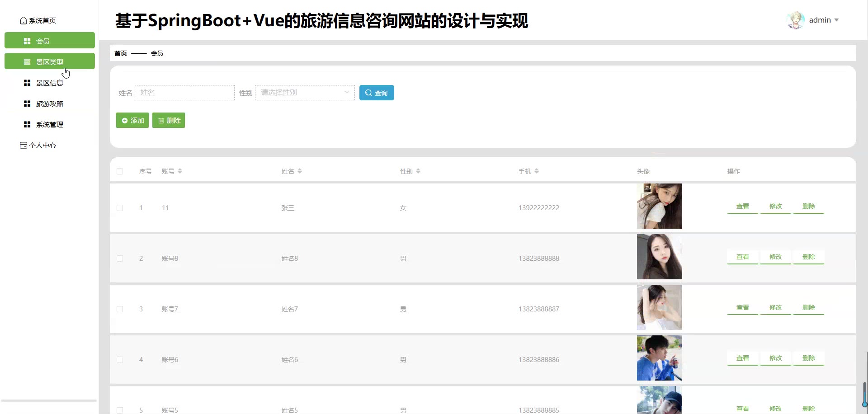This screenshot has width=868, height=414.
Task: Select 景区类型 menu item
Action: click(x=50, y=61)
